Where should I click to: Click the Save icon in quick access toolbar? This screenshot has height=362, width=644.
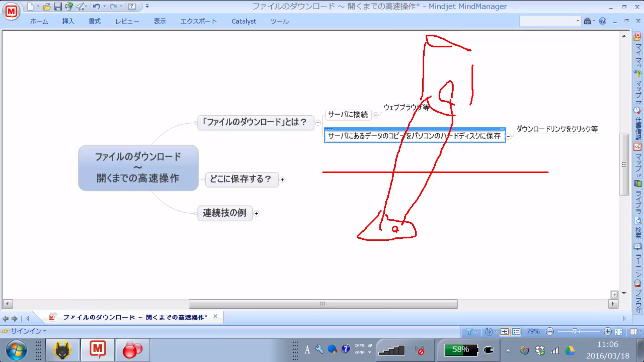coord(58,6)
